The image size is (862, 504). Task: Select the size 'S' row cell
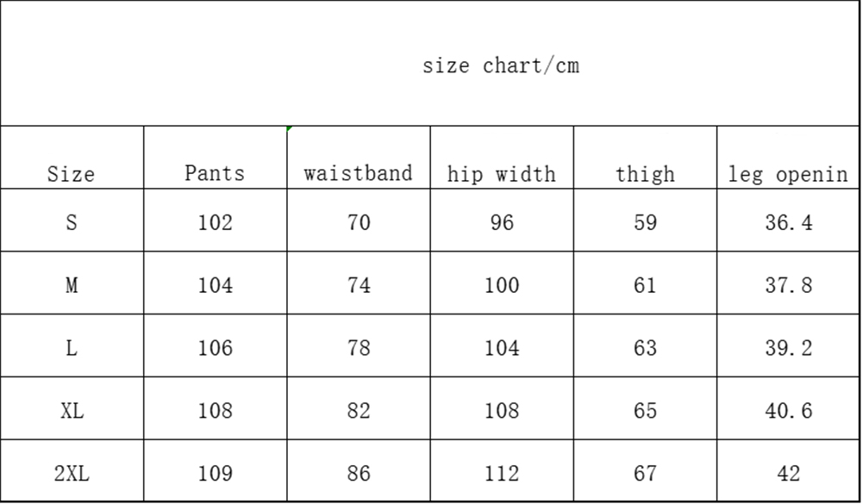[72, 222]
